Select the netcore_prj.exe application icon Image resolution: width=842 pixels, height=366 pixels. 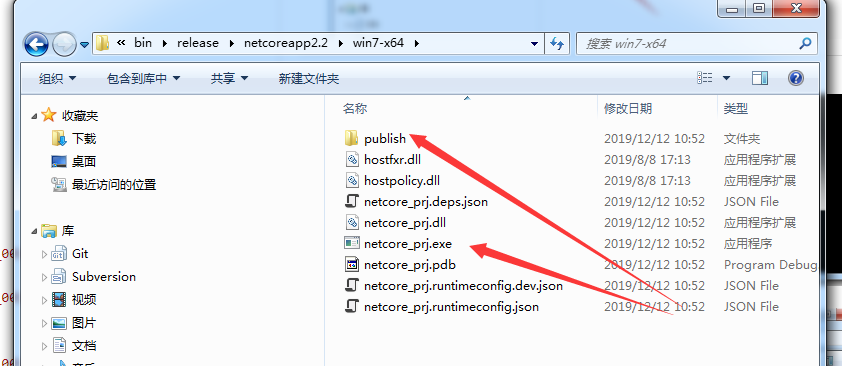click(x=351, y=244)
